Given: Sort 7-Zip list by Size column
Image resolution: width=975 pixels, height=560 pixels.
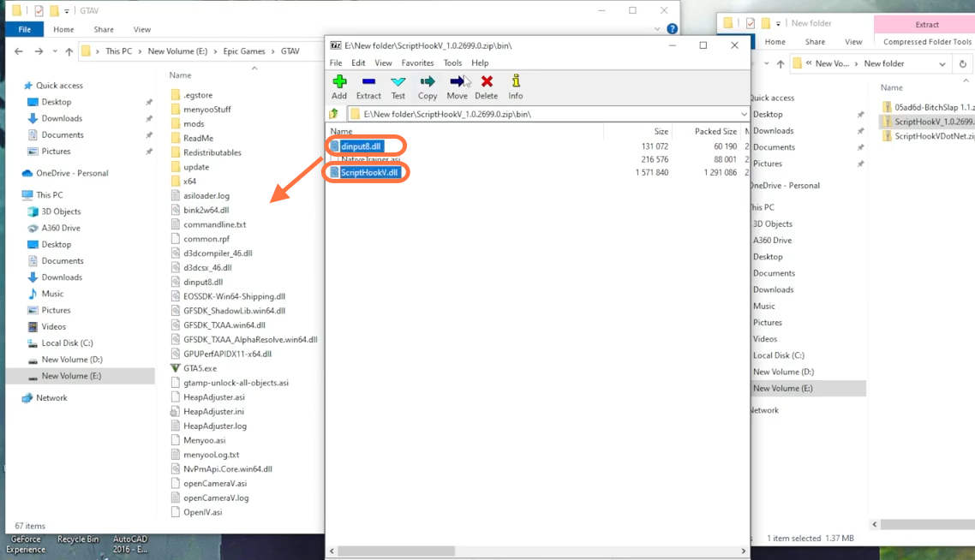Looking at the screenshot, I should [x=661, y=131].
